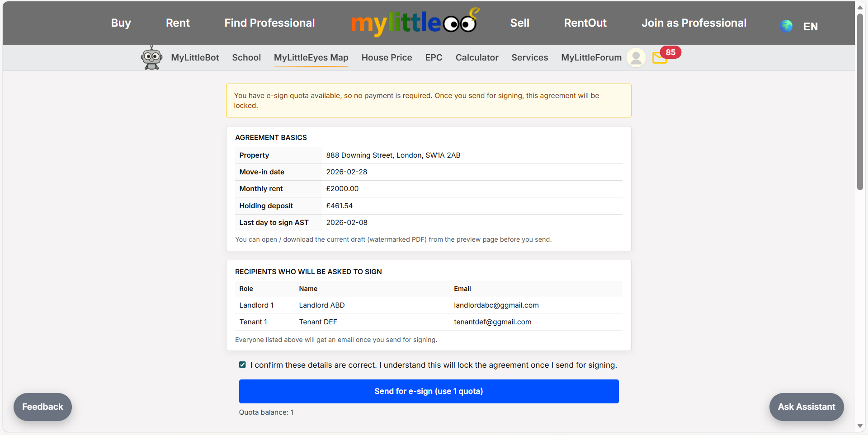The width and height of the screenshot is (868, 435).
Task: Open the Buy menu
Action: point(120,23)
